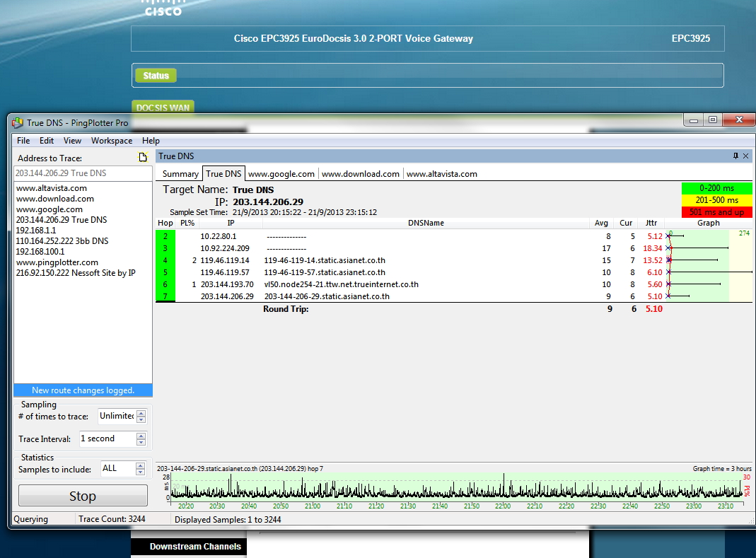
Task: Pin the True DNS panel
Action: click(735, 156)
